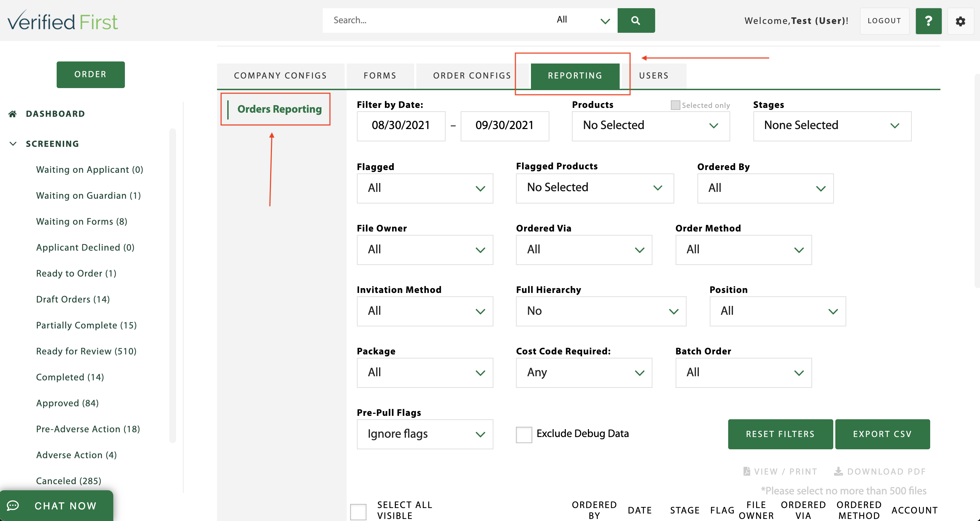Open the settings gear icon

(960, 21)
